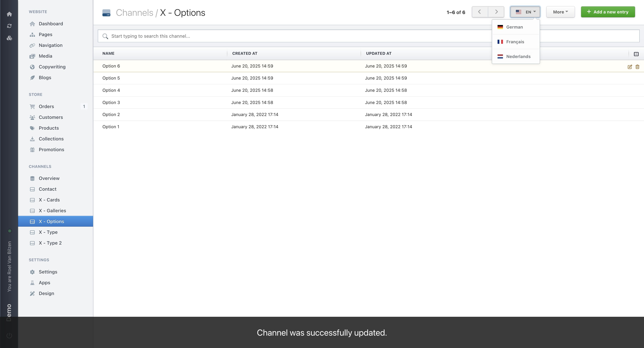644x348 pixels.
Task: Open Promotions via the gift icon
Action: pyautogui.click(x=33, y=149)
